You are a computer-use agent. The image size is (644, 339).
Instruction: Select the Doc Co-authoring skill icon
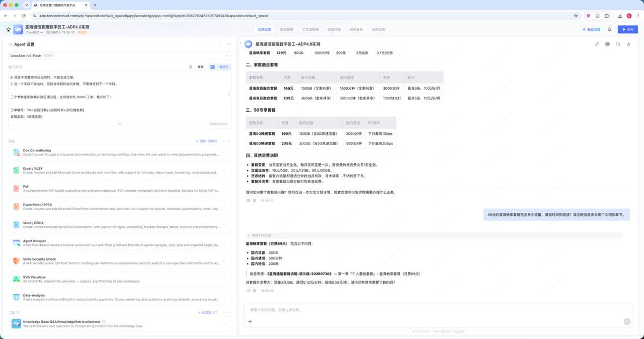(x=17, y=152)
